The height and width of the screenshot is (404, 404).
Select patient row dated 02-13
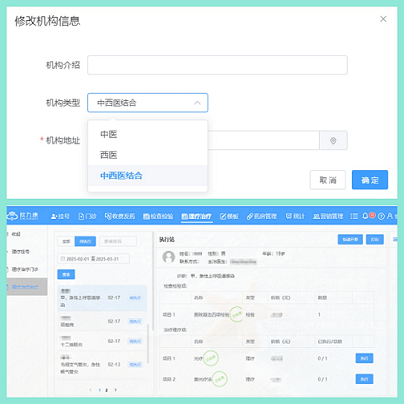[102, 365]
